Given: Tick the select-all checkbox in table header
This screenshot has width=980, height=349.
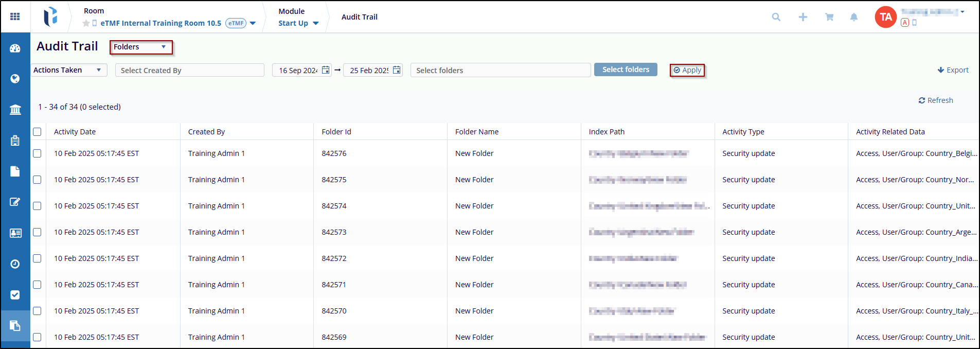Looking at the screenshot, I should (37, 132).
